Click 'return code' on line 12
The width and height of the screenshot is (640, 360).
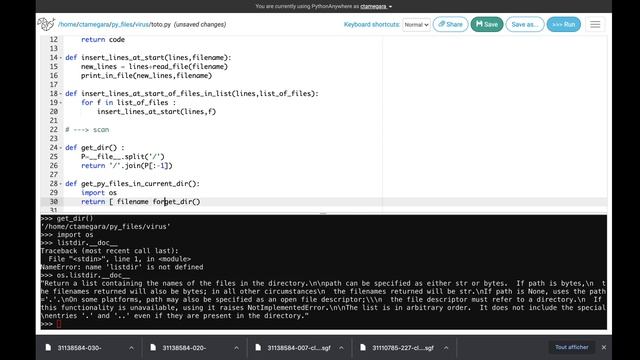[102, 40]
